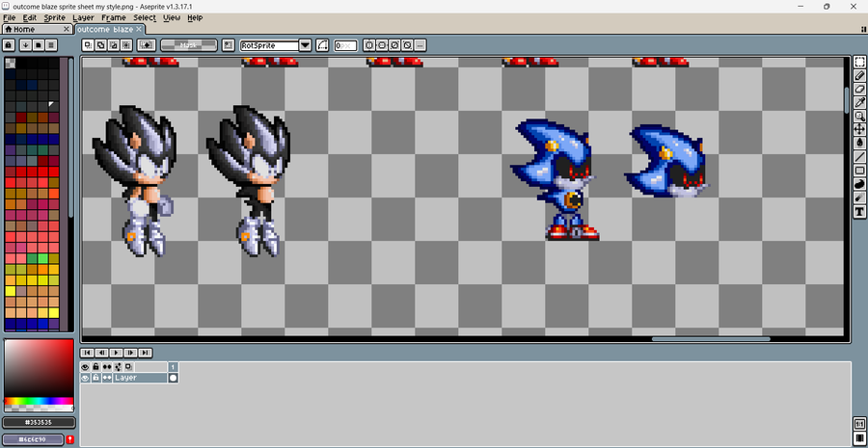
Task: Open the Sprite menu
Action: click(x=54, y=17)
